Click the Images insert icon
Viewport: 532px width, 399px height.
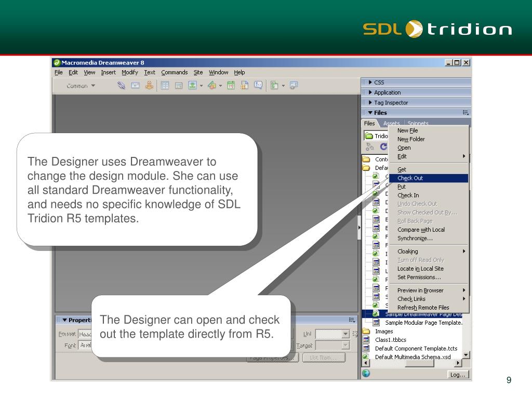tap(192, 85)
